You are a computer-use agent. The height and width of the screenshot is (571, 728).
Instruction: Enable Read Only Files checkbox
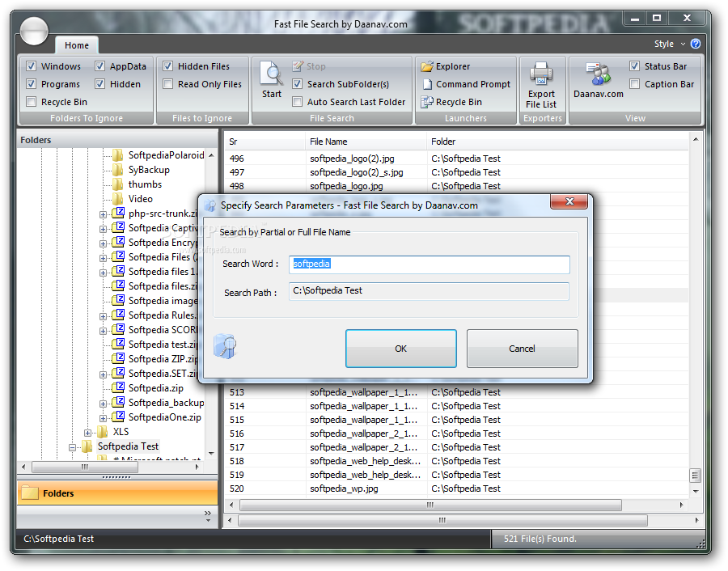pyautogui.click(x=168, y=84)
